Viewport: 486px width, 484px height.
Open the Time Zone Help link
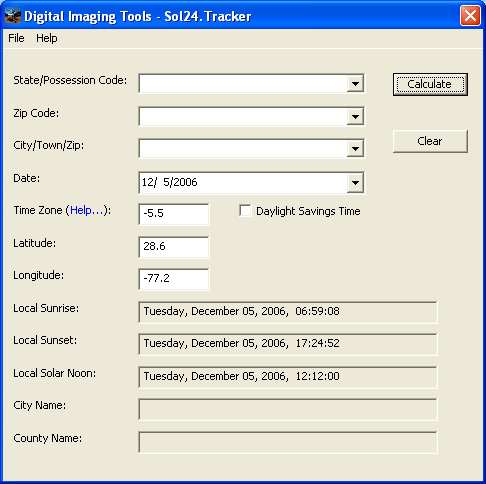point(87,210)
